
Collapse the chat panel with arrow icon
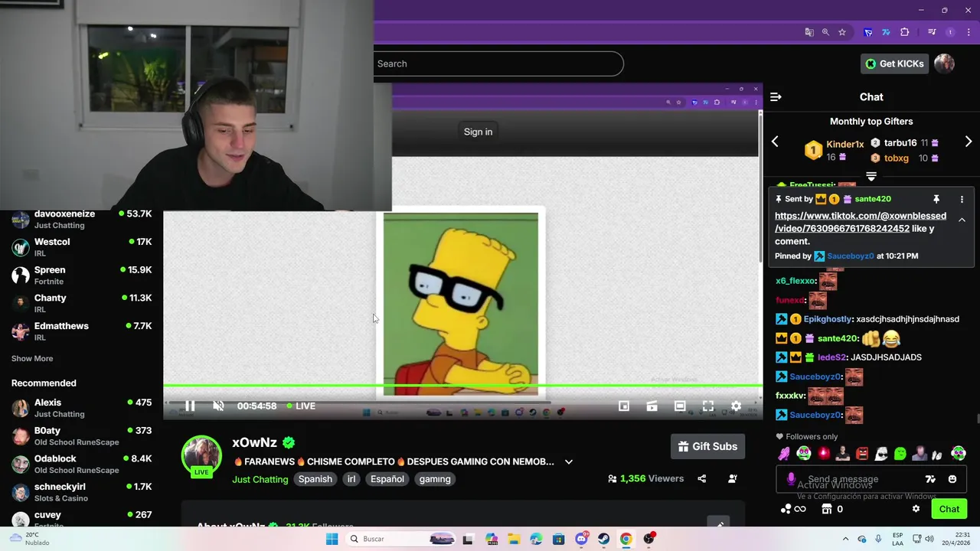[776, 97]
